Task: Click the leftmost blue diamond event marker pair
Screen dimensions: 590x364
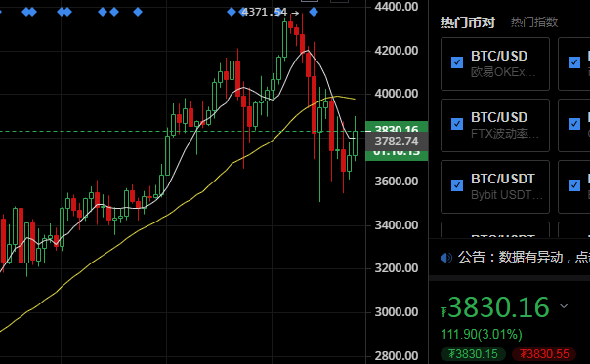Action: [x=29, y=12]
